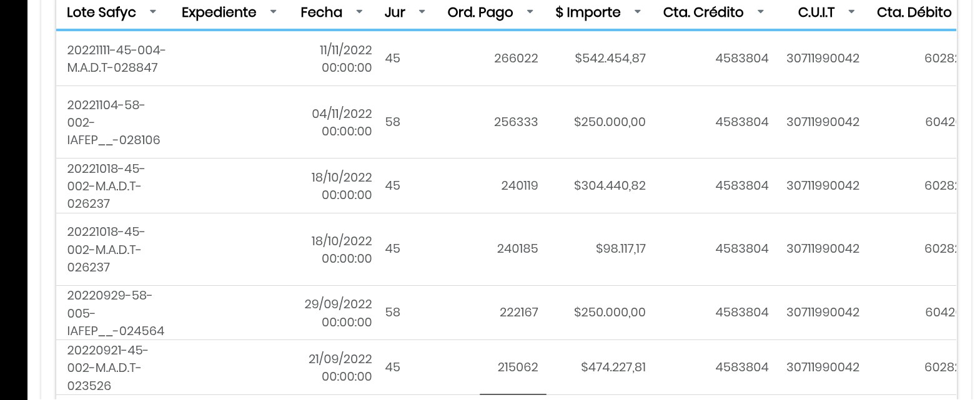Select lote 20221104-58-002-IAFEP__-028106 cell
980x400 pixels.
point(114,122)
